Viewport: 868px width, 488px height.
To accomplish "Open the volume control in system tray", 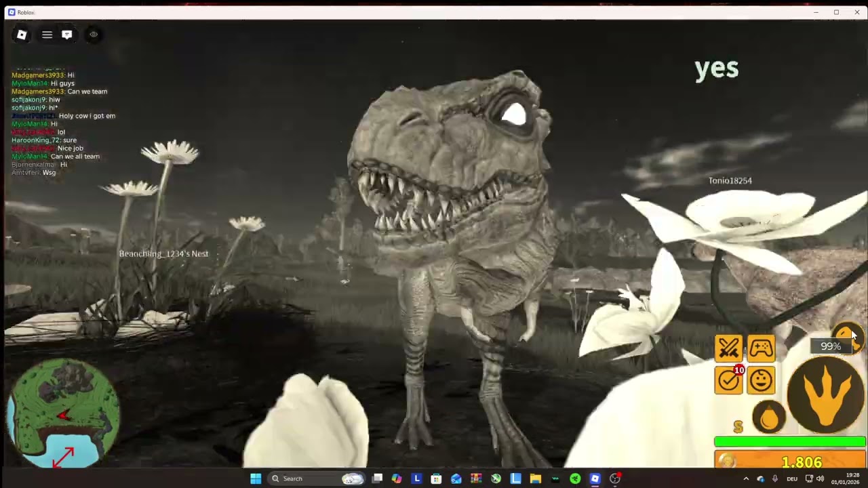I will (821, 479).
